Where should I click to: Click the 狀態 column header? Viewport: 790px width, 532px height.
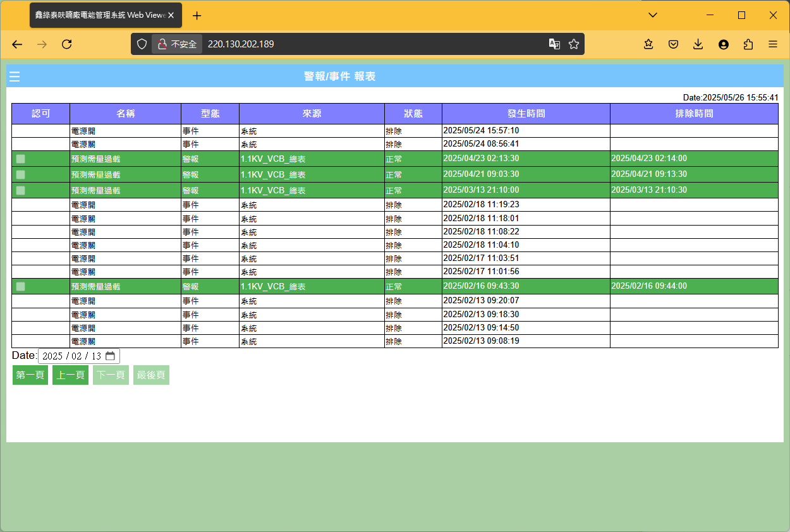[x=413, y=114]
